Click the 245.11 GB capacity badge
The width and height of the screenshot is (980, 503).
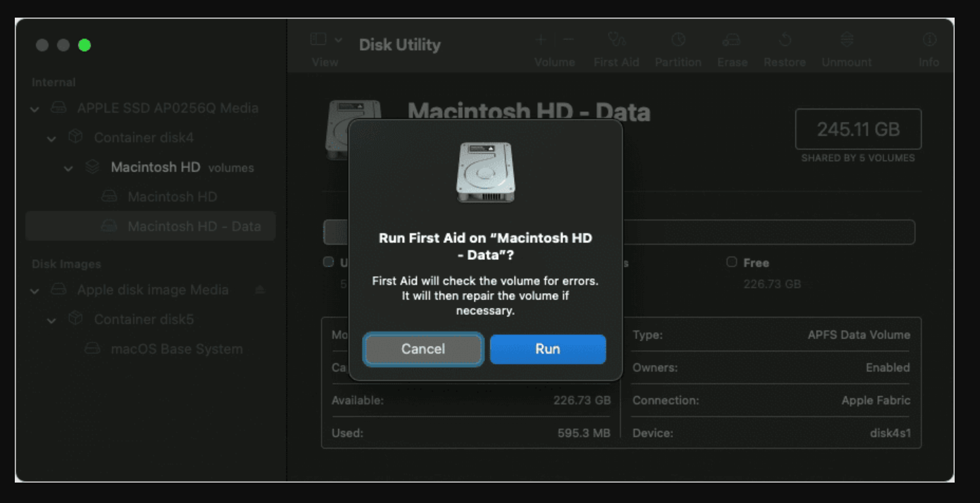coord(857,129)
